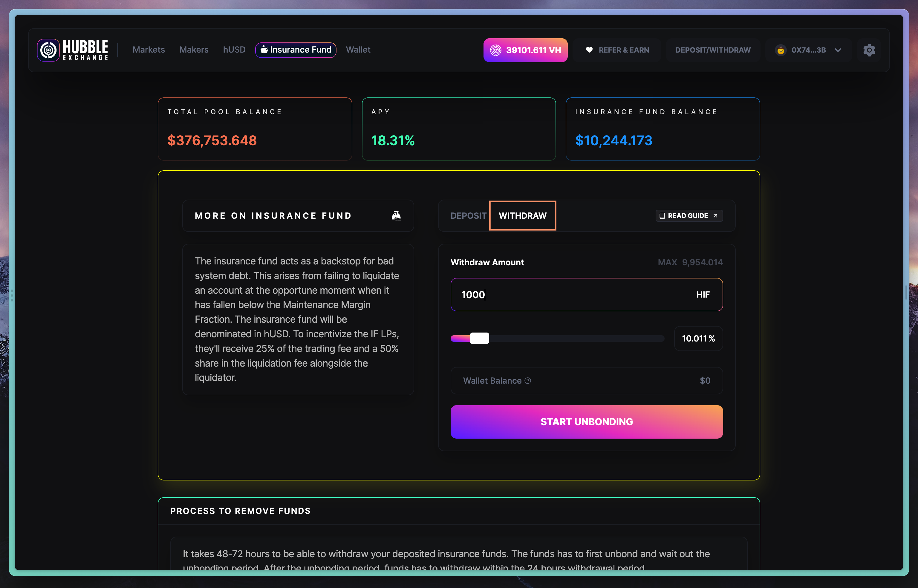Expand the 0X74...3B account dropdown
The width and height of the screenshot is (918, 588).
[838, 50]
